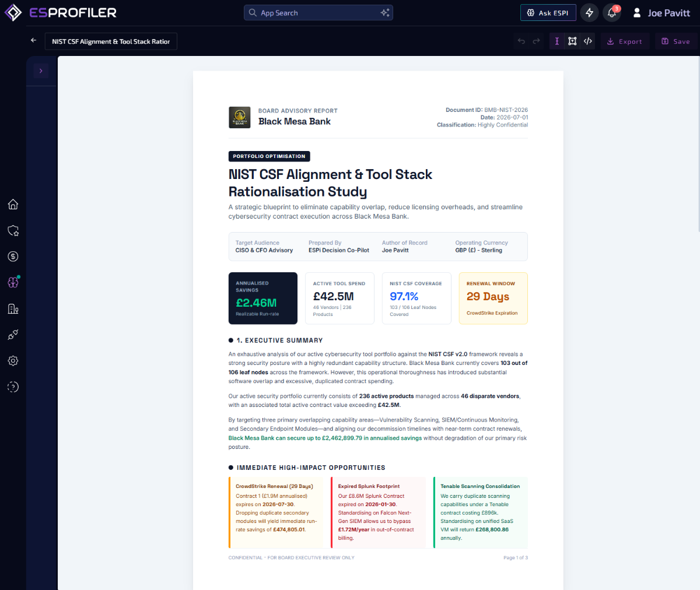The image size is (700, 590).
Task: Click the AI sparkle icon in search bar
Action: 385,13
